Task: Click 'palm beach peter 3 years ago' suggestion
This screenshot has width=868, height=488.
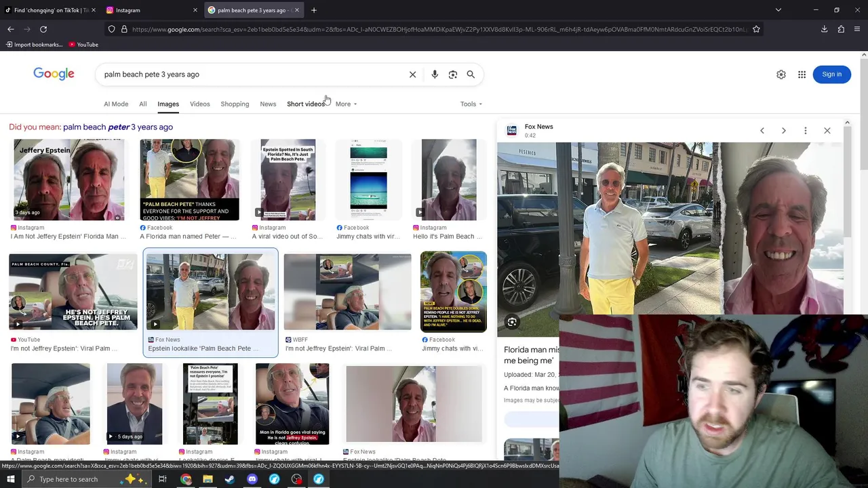Action: [118, 127]
